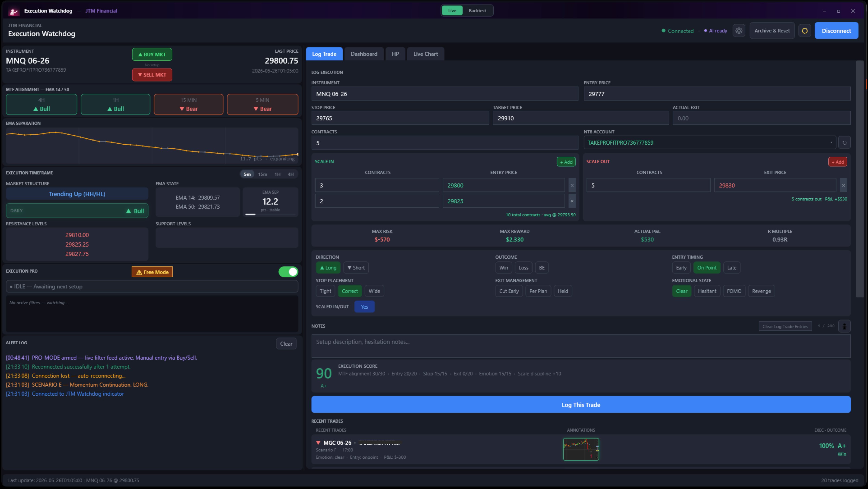Viewport: 868px width, 489px height.
Task: Open the MGC 06-26 trade chart thumbnail
Action: pyautogui.click(x=581, y=449)
